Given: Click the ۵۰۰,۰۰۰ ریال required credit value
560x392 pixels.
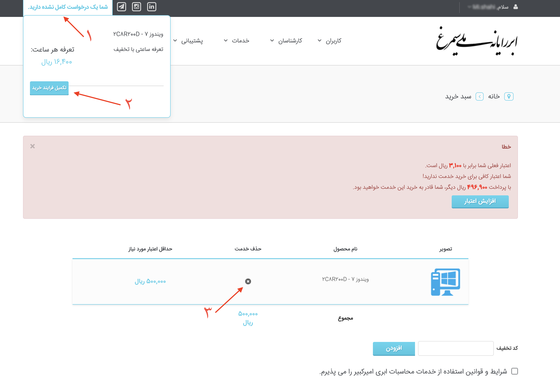Looking at the screenshot, I should 150,281.
